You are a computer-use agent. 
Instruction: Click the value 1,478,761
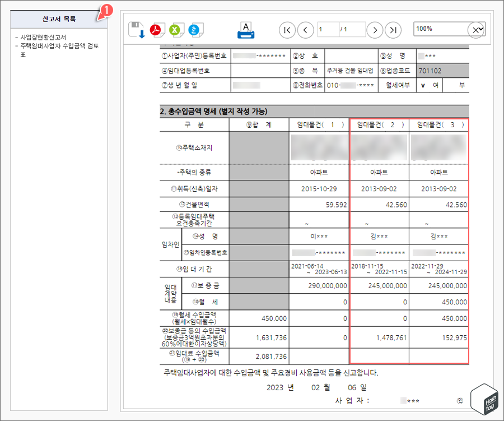pyautogui.click(x=391, y=337)
